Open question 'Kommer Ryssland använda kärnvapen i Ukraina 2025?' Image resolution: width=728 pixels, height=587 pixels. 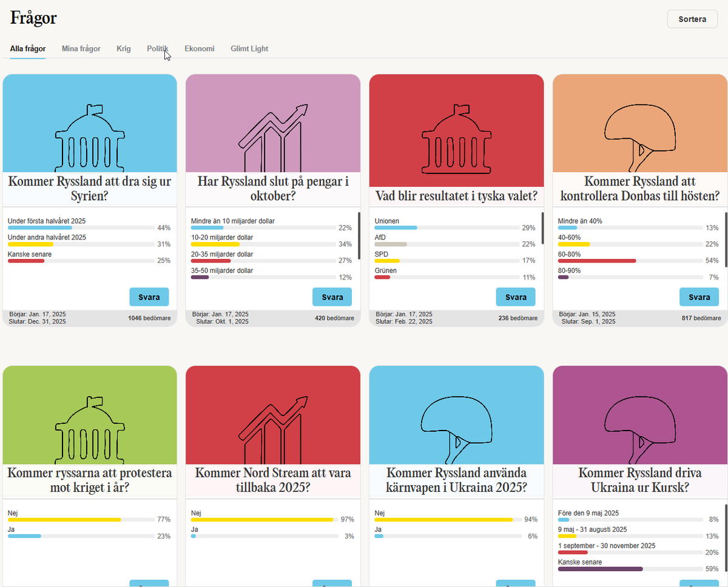click(x=456, y=480)
